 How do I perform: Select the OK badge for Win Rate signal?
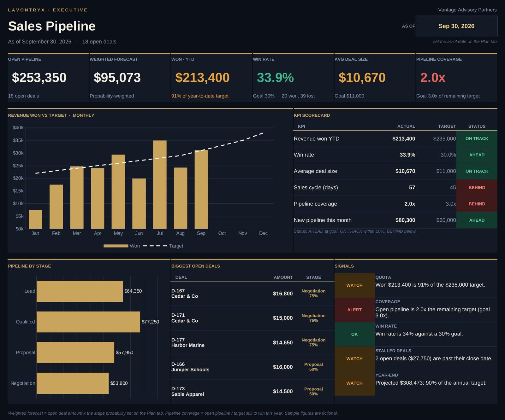point(354,335)
